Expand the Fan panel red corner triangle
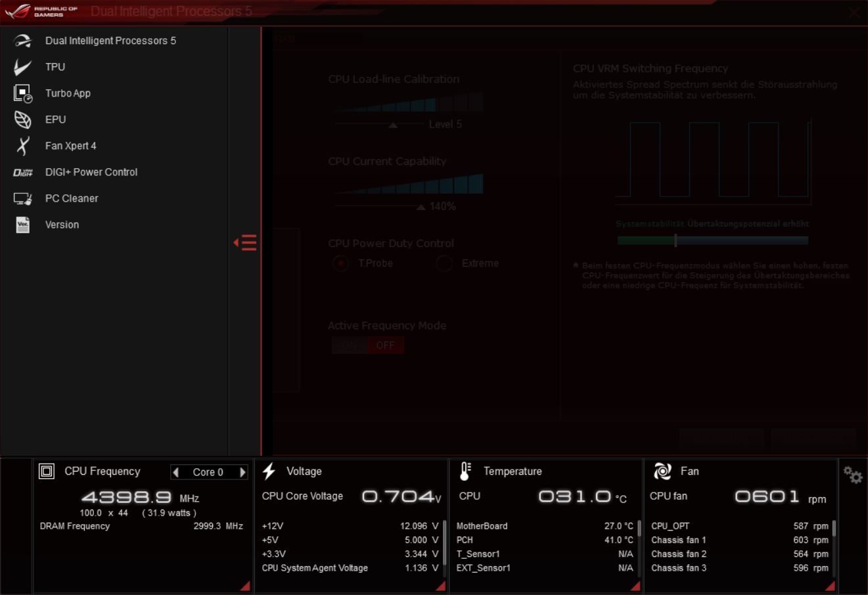Screen dimensions: 868x595 pos(830,586)
